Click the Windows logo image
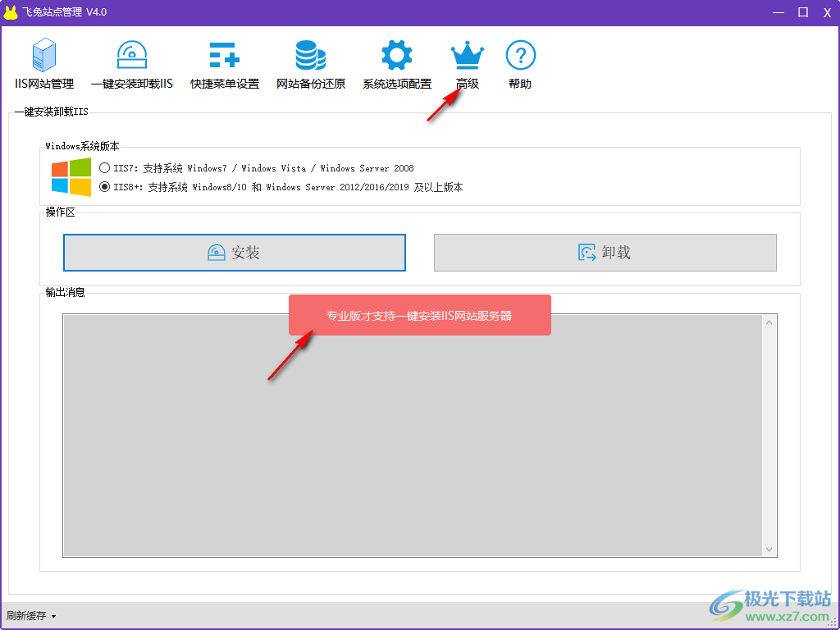The height and width of the screenshot is (630, 840). tap(71, 177)
